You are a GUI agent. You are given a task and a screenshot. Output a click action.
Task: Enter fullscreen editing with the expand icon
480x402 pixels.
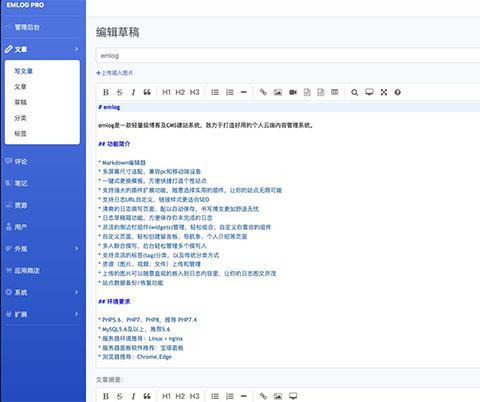(384, 92)
